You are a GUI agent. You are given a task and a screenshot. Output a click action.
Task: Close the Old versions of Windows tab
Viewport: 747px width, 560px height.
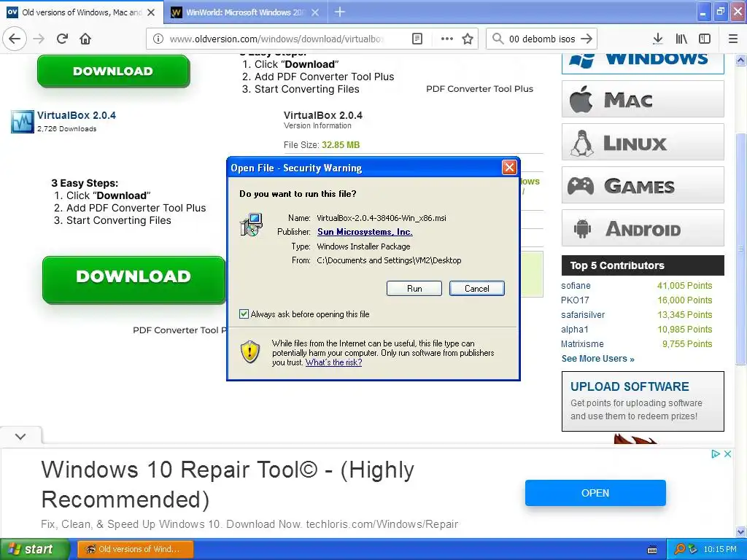(x=151, y=12)
